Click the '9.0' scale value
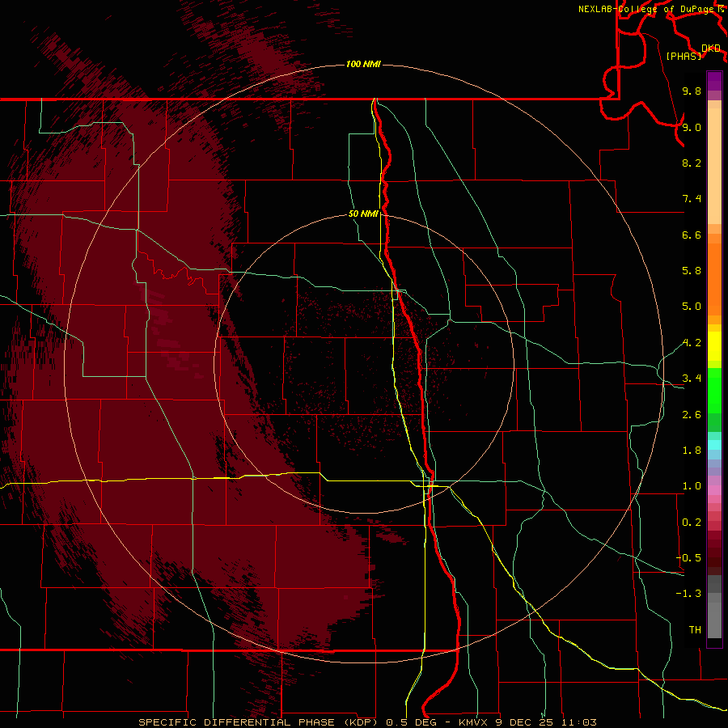Image resolution: width=728 pixels, height=728 pixels. pos(692,127)
